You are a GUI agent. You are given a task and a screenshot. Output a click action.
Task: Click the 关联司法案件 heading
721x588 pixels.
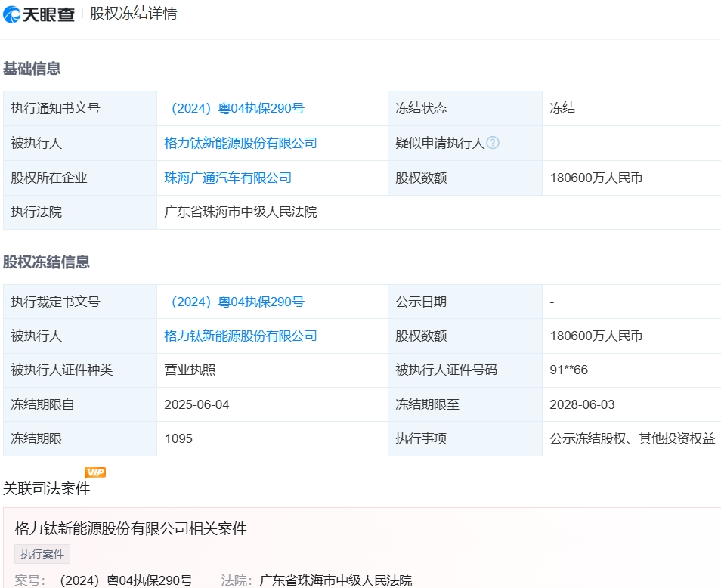click(46, 488)
